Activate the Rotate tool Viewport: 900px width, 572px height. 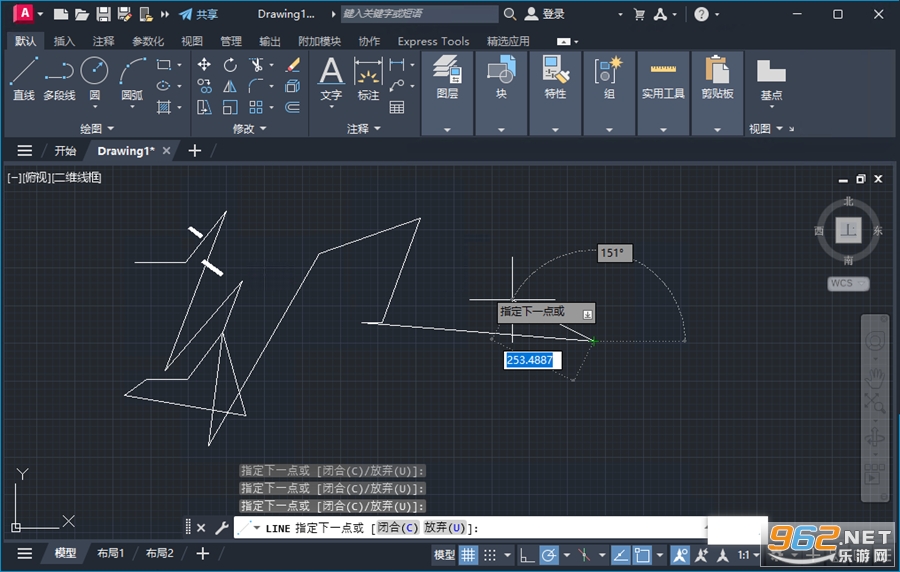tap(230, 65)
